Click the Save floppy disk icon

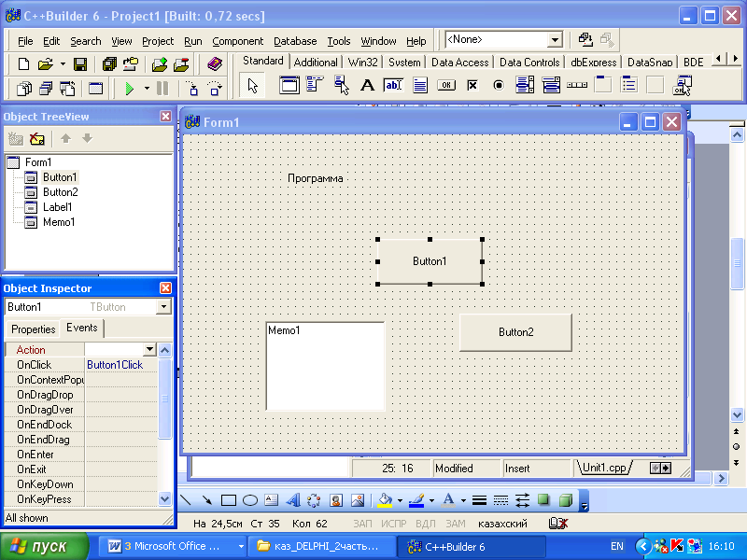tap(80, 63)
